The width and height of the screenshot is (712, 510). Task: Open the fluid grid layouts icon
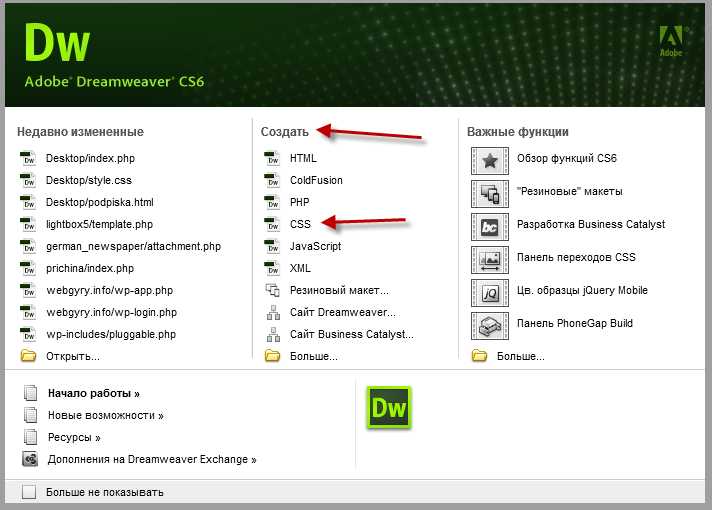click(490, 193)
